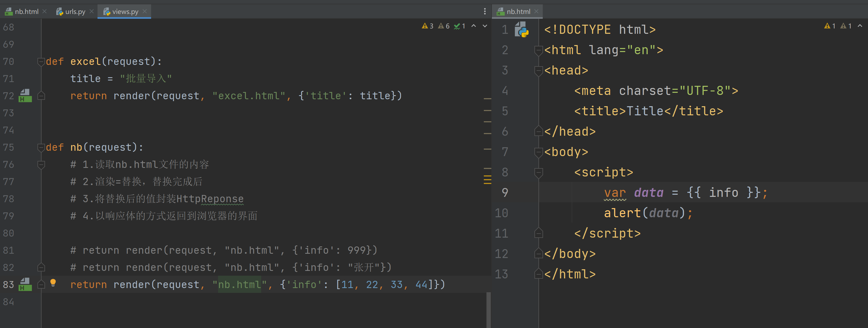Image resolution: width=868 pixels, height=328 pixels.
Task: Open the editor tabs options menu
Action: click(485, 12)
